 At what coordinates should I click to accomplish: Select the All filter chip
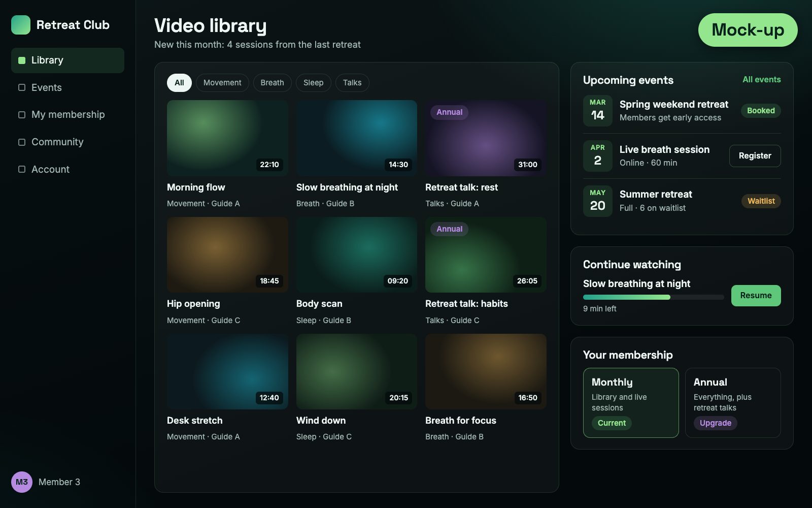[179, 83]
